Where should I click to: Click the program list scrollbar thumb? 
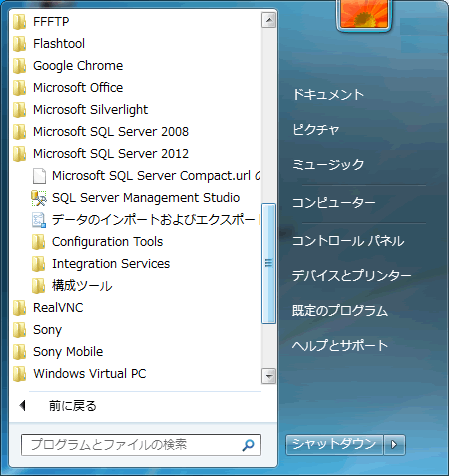pyautogui.click(x=268, y=263)
